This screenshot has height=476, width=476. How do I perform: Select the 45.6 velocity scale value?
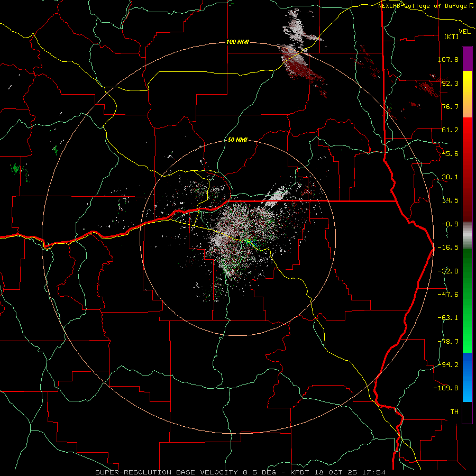[450, 153]
